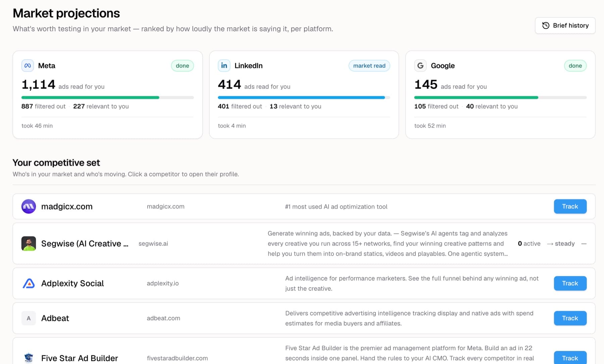The height and width of the screenshot is (364, 604).
Task: Click the Segwise avatar thumbnail
Action: point(29,244)
